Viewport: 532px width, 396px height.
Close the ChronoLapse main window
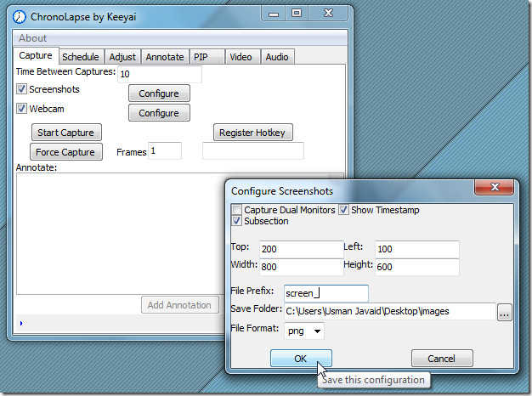[x=328, y=14]
